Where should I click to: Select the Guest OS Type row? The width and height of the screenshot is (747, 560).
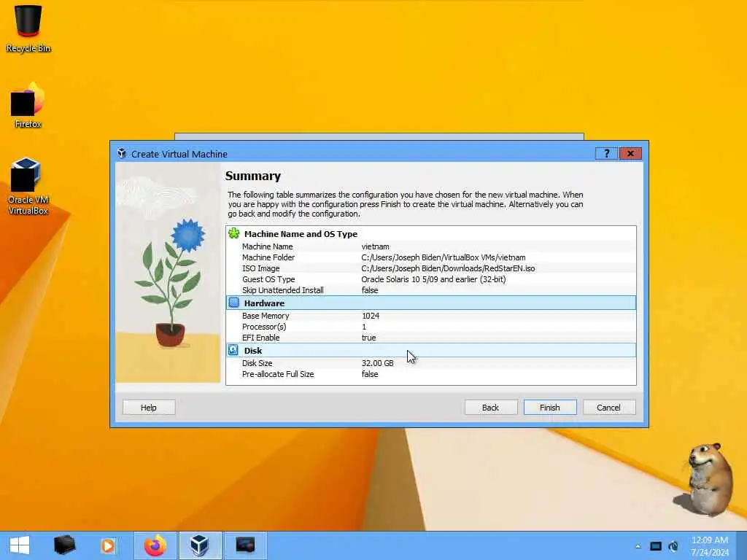point(431,279)
